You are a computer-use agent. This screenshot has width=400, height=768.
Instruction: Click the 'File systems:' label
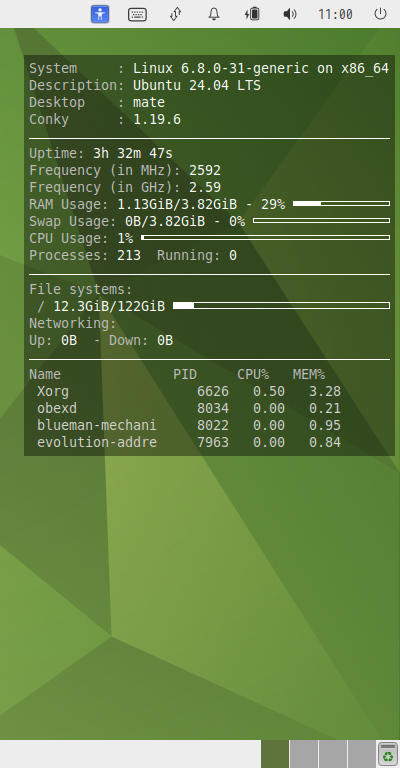point(81,289)
